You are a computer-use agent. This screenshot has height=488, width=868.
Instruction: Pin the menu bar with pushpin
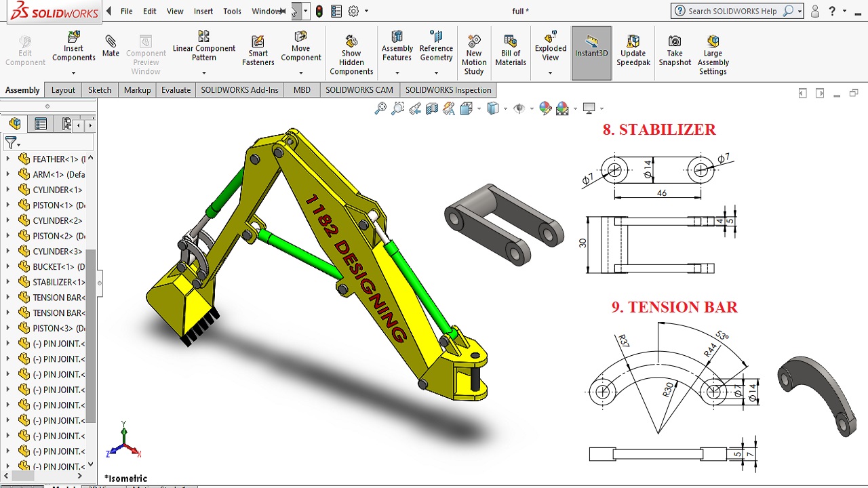point(282,12)
